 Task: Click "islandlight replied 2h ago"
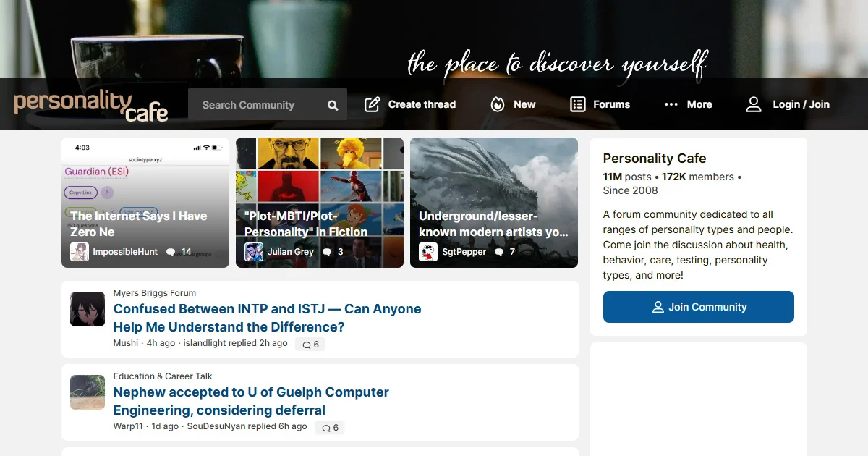click(x=235, y=343)
